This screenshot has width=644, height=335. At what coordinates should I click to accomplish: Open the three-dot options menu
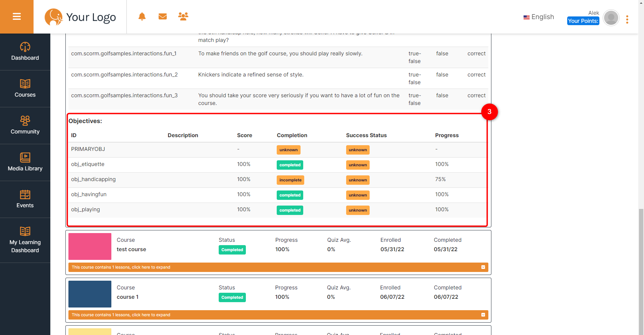click(x=627, y=19)
